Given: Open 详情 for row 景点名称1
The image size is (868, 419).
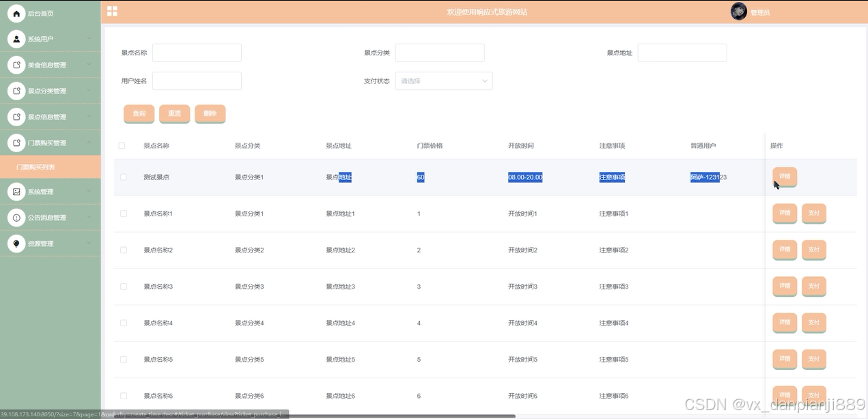Looking at the screenshot, I should point(785,214).
